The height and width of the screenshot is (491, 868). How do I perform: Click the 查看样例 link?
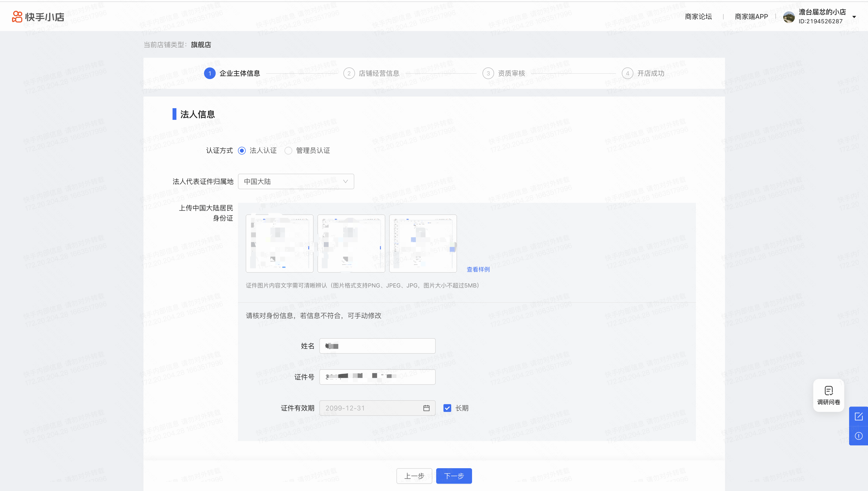(x=478, y=269)
